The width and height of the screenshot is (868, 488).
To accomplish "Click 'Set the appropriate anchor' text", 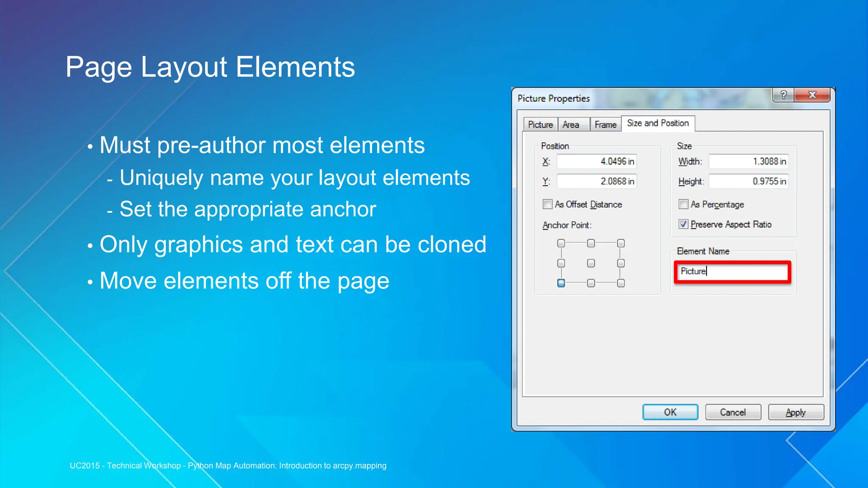I will (x=248, y=209).
